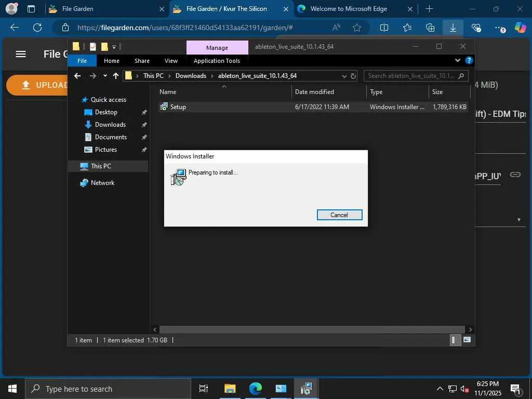Refresh the Edge browser page

coord(37,28)
